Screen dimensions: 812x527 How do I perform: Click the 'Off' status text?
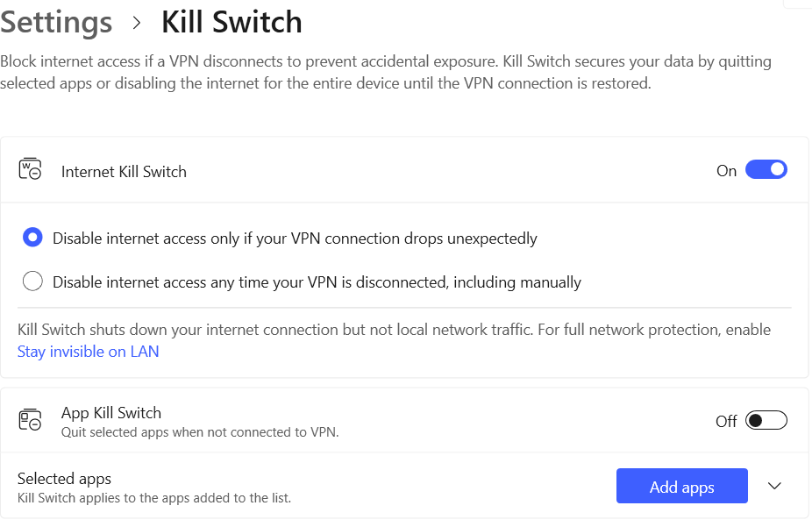(726, 422)
